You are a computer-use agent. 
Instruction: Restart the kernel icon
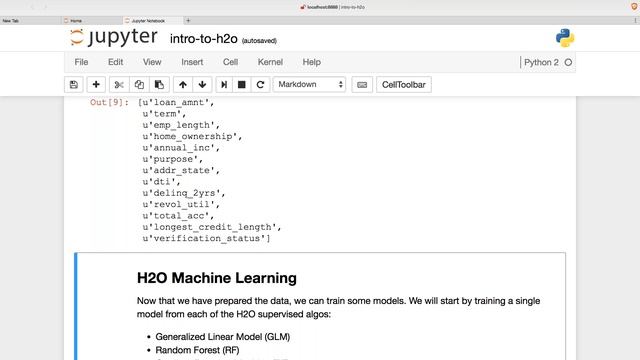[x=260, y=84]
